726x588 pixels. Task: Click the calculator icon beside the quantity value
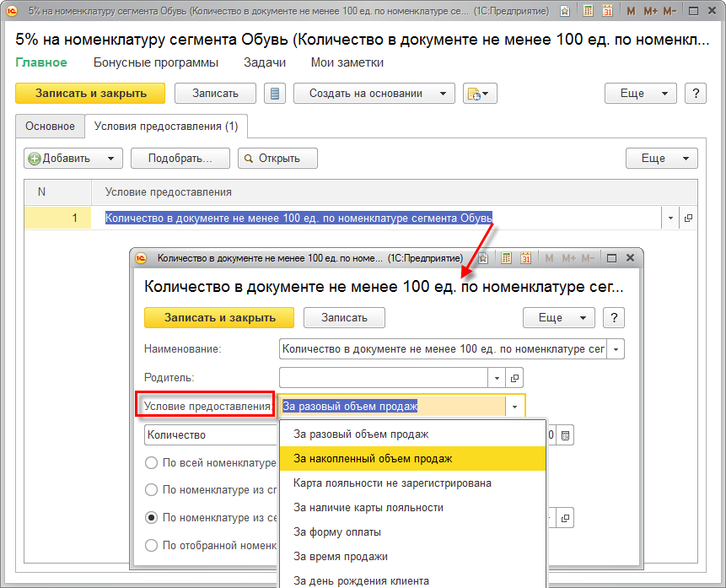point(565,435)
